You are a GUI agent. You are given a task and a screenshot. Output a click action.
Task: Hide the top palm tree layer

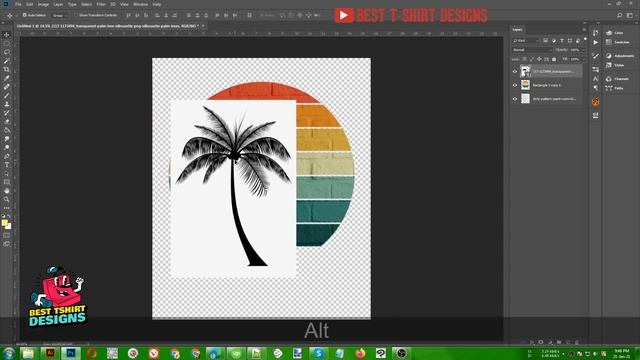coord(515,71)
